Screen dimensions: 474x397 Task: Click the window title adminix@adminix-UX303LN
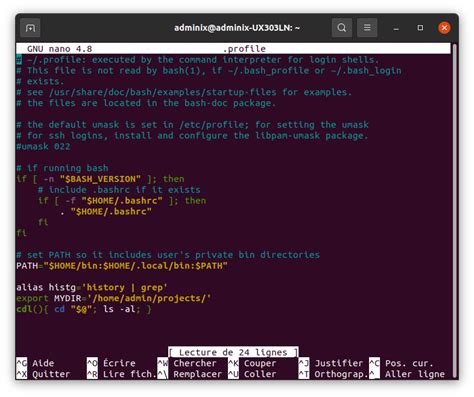[x=237, y=28]
